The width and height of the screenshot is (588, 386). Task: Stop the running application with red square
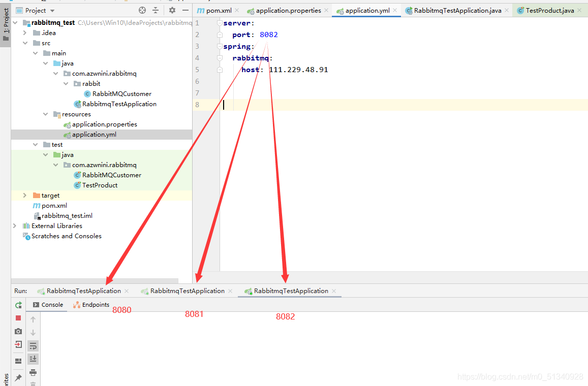(18, 318)
